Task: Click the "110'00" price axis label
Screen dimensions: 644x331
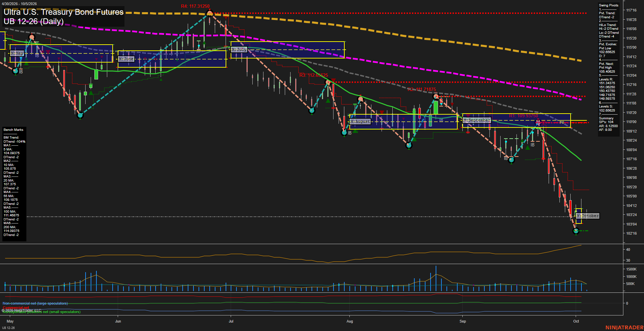Action: tap(631, 122)
